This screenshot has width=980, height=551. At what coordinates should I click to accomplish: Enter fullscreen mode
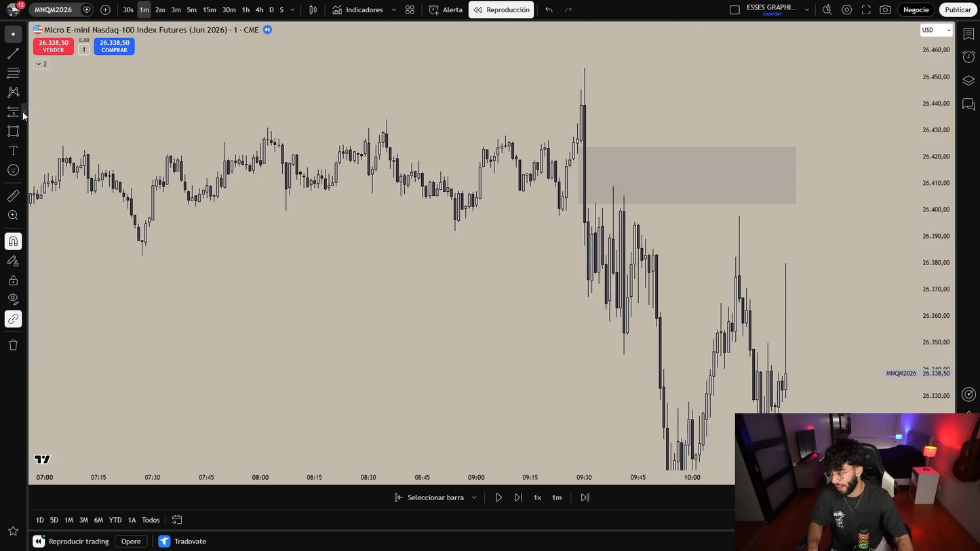[866, 10]
